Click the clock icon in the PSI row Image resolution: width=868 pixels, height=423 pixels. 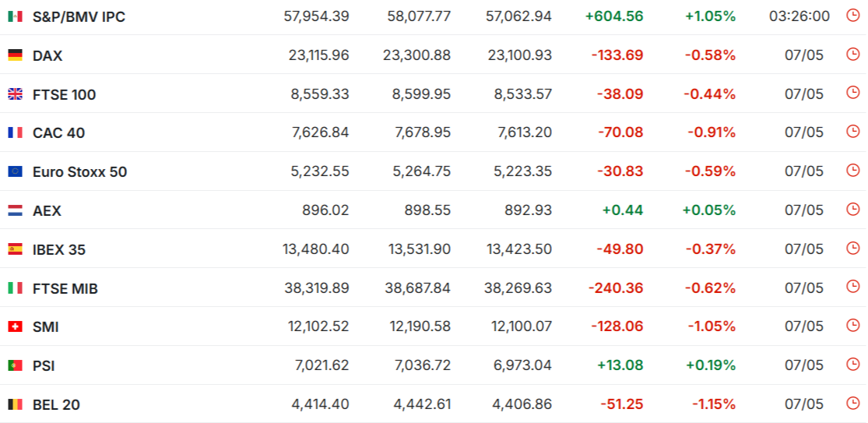853,365
